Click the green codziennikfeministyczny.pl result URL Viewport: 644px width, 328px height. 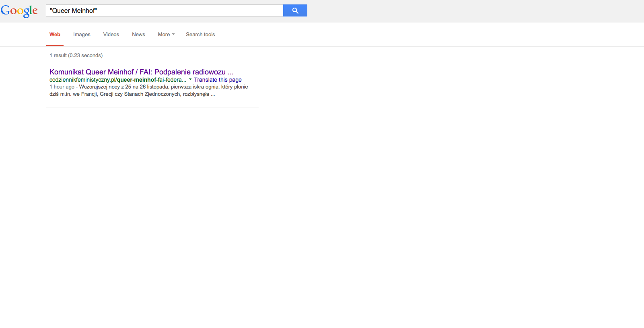pos(118,80)
